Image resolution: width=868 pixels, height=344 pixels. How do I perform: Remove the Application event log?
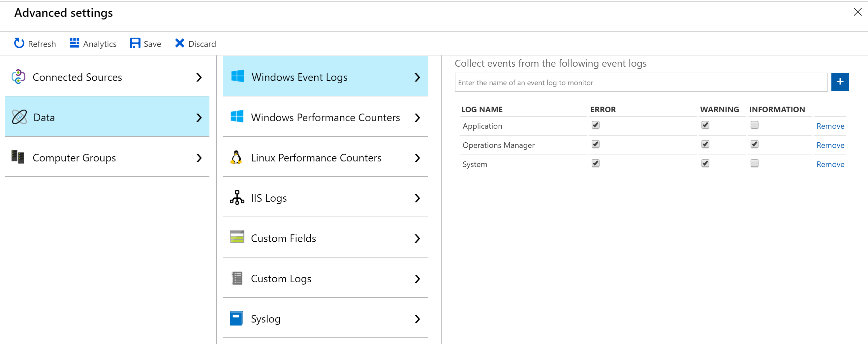(830, 126)
